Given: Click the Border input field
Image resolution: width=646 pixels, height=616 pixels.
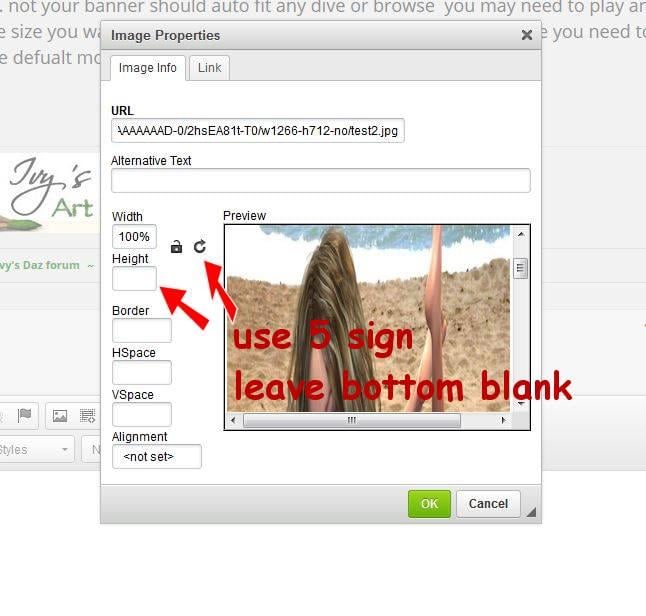Looking at the screenshot, I should [x=142, y=330].
